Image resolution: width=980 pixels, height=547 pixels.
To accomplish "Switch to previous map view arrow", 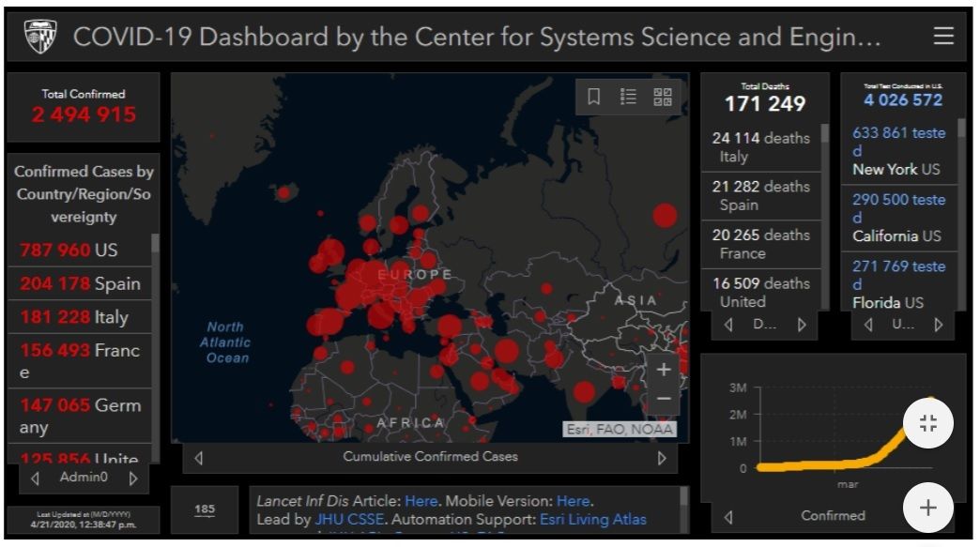I will [197, 458].
